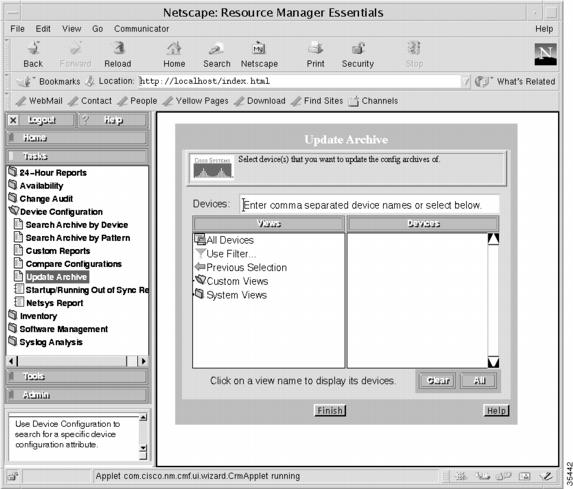Click the Finish button
The image size is (573, 489).
pyautogui.click(x=330, y=411)
